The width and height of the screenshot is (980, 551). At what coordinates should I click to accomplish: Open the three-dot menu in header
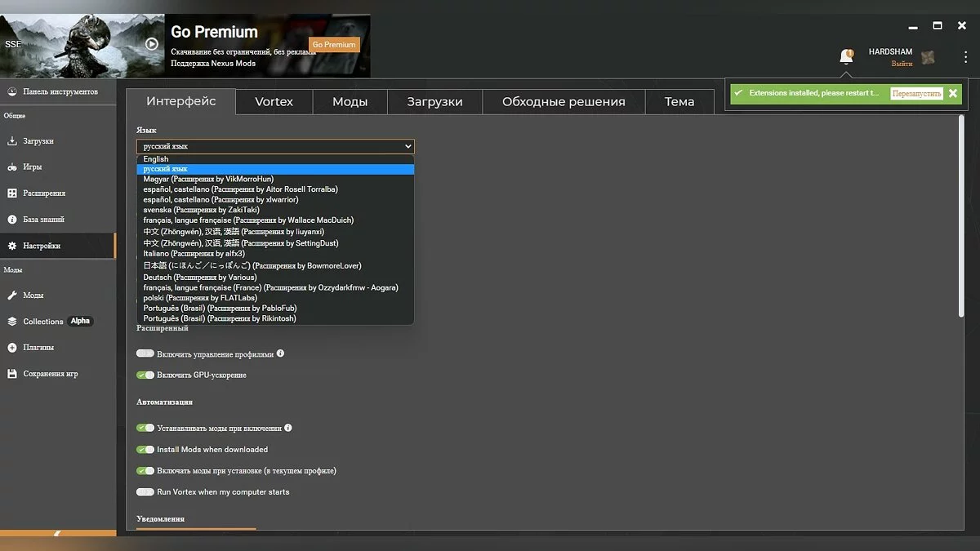click(965, 57)
